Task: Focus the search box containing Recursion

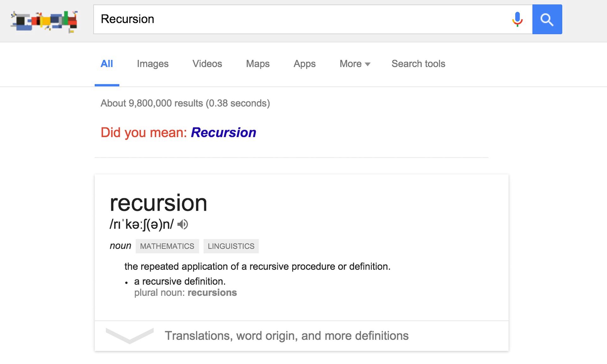Action: click(300, 19)
